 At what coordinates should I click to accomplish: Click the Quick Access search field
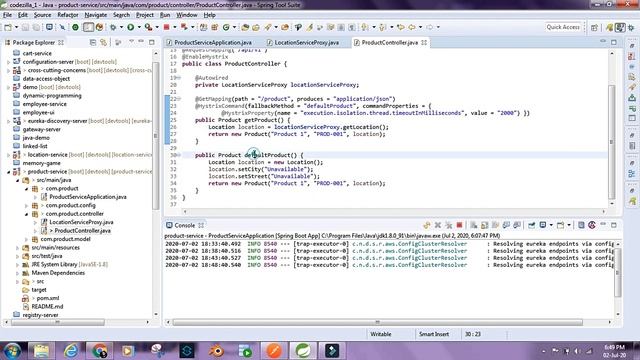563,27
